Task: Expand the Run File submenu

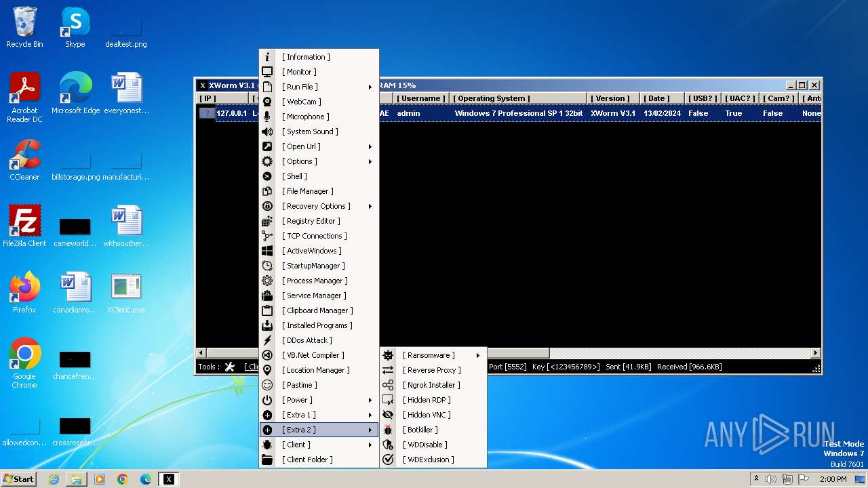Action: click(x=370, y=87)
